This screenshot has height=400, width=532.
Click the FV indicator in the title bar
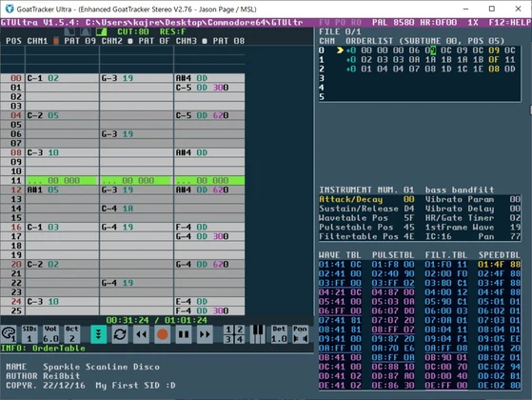coord(324,23)
